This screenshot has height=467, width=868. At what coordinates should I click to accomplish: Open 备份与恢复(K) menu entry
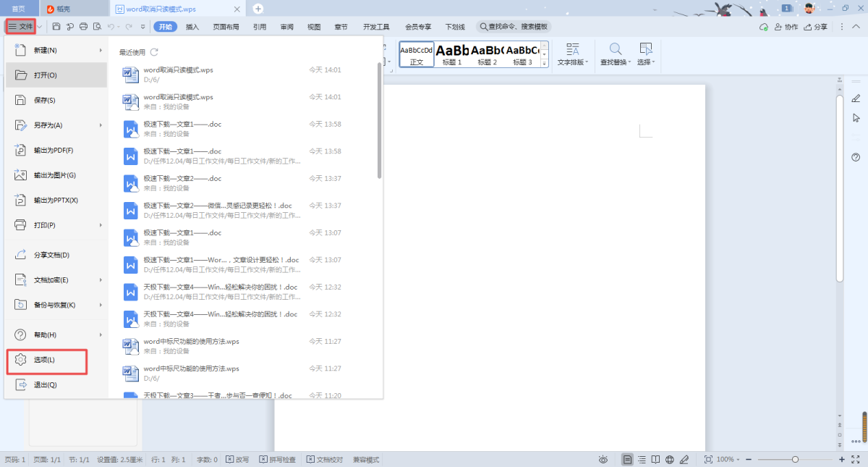tap(56, 305)
